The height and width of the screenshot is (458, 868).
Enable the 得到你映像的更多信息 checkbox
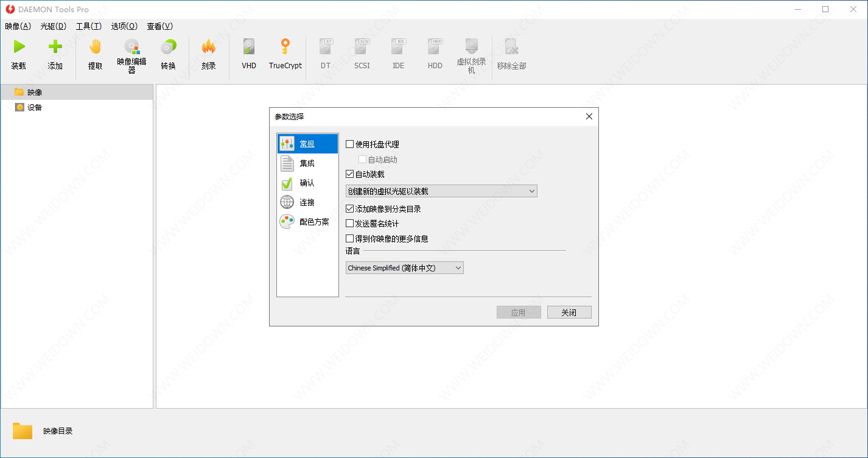tap(349, 239)
